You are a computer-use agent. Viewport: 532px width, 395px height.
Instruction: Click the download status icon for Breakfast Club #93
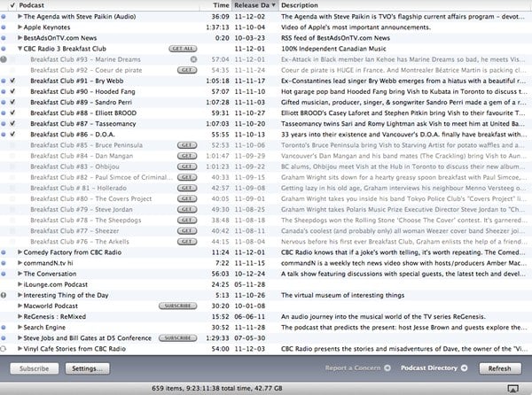(x=4, y=59)
